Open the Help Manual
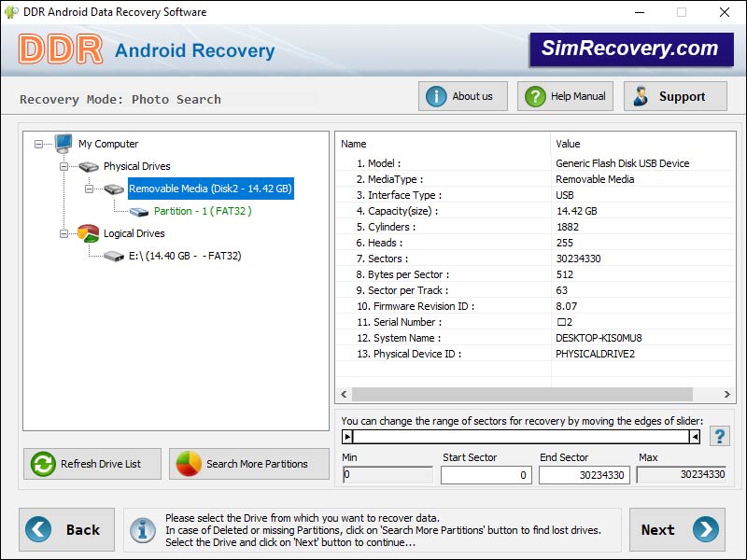Screen dimensions: 747x560 click(565, 96)
